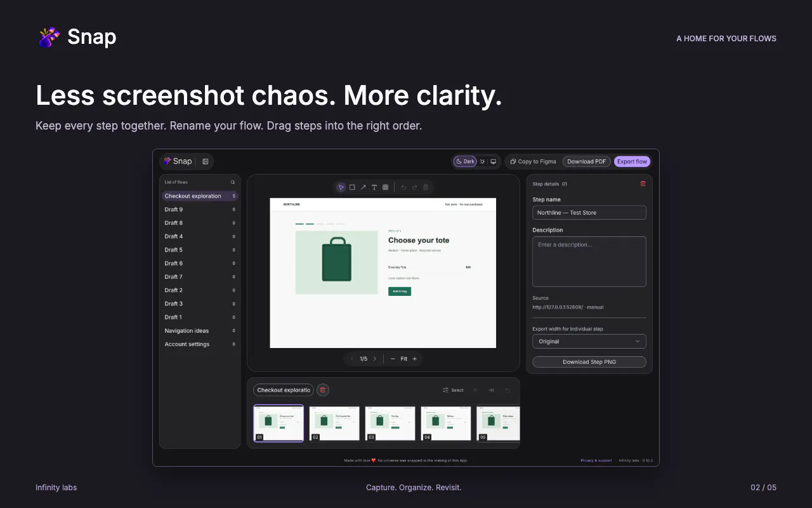Click the trash icon in annotation toolbar

click(x=426, y=187)
